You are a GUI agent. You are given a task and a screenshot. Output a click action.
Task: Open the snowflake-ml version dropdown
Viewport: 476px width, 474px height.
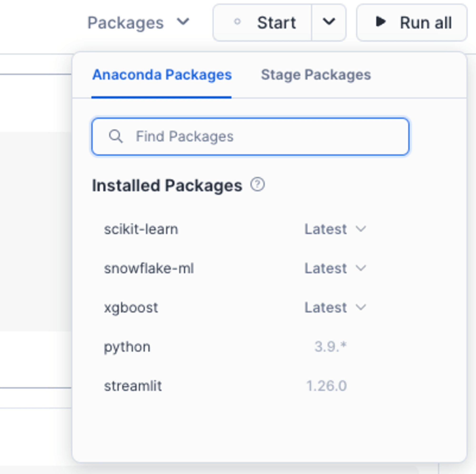335,268
